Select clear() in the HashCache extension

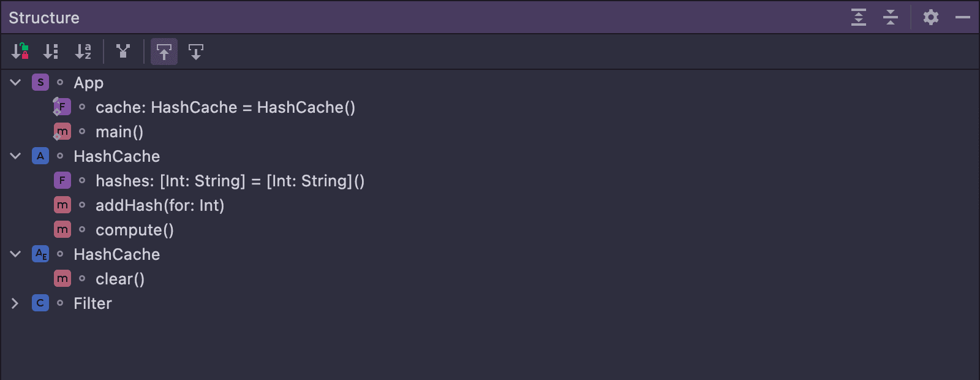click(x=120, y=279)
